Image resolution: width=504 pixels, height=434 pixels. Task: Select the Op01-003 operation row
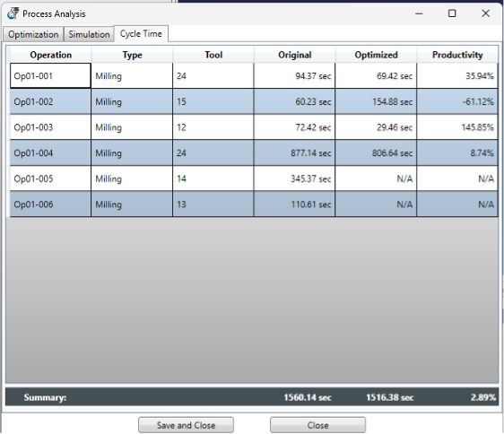254,127
